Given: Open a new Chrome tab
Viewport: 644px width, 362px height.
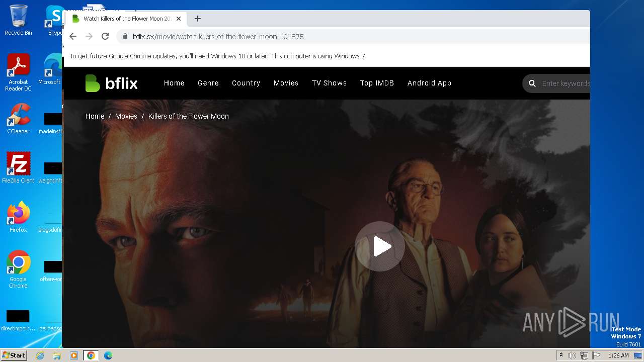Looking at the screenshot, I should click(x=198, y=19).
